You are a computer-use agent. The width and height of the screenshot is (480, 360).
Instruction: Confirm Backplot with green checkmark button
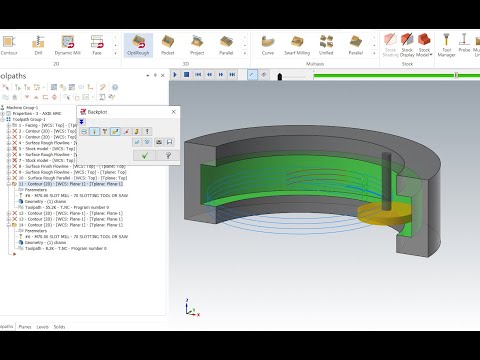(145, 155)
